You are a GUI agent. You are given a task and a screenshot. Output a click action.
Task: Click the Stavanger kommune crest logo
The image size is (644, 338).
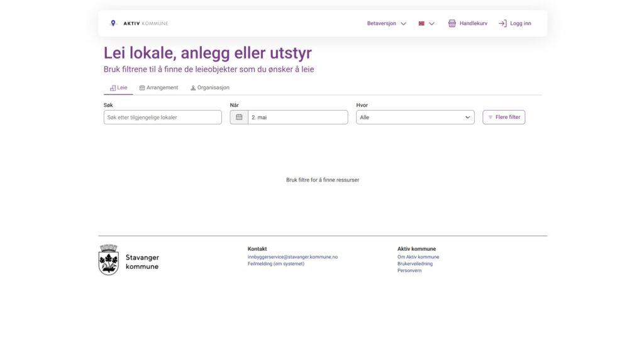coord(109,260)
